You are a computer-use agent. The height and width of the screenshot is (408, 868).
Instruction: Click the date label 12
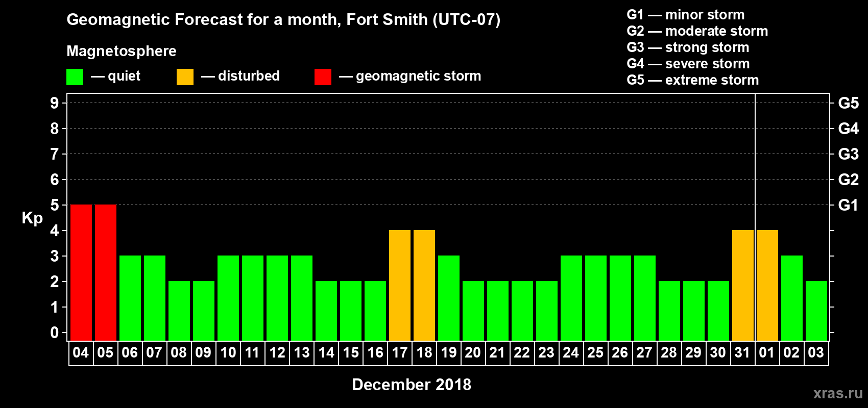coord(277,352)
